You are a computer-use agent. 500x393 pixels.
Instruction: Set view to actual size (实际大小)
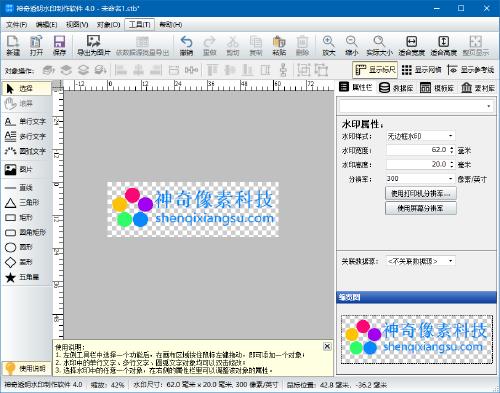coord(379,45)
